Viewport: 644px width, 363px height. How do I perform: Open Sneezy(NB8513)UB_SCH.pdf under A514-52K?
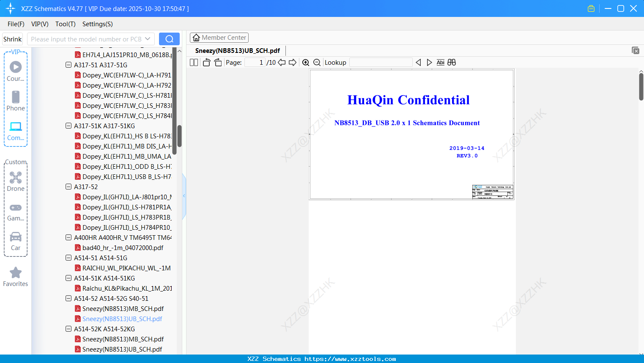coord(118,349)
